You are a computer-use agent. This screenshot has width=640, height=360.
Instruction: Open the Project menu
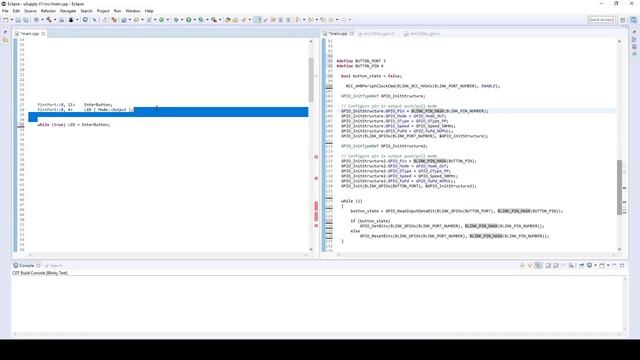point(103,11)
